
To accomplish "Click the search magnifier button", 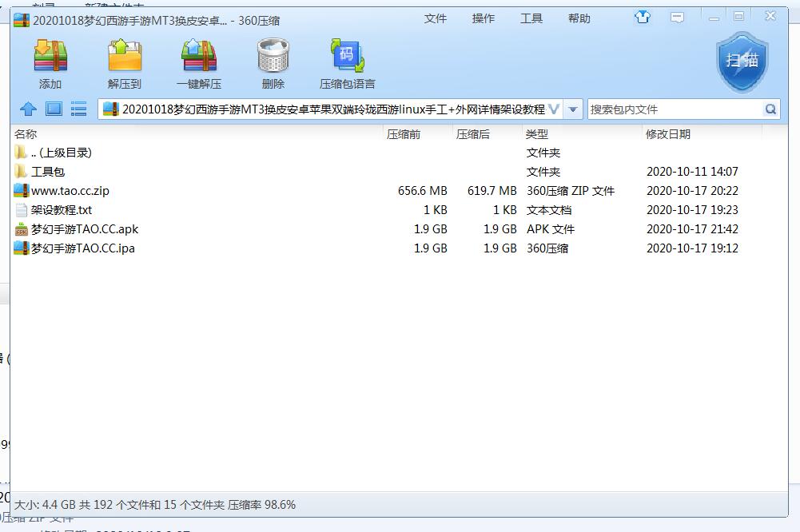I will coord(770,109).
